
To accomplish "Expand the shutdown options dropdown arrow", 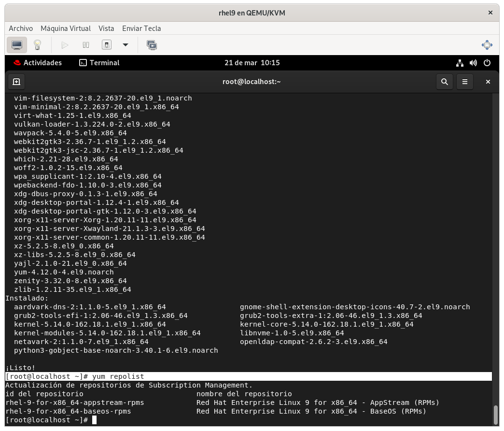I will [126, 45].
